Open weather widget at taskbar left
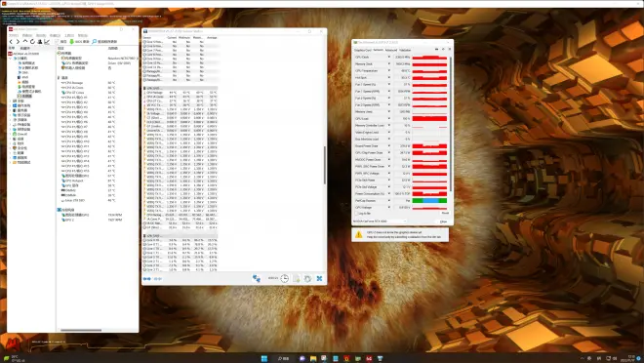Screen dimensions: 644x363 [15, 358]
